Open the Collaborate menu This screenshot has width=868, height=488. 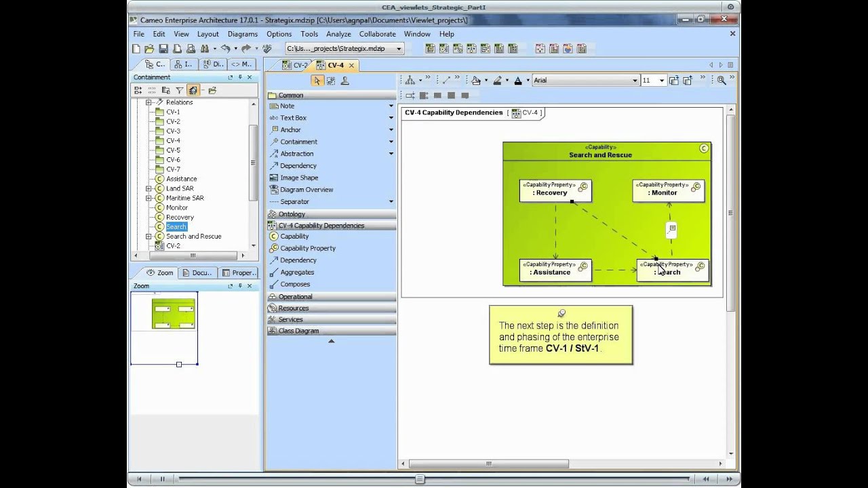378,34
